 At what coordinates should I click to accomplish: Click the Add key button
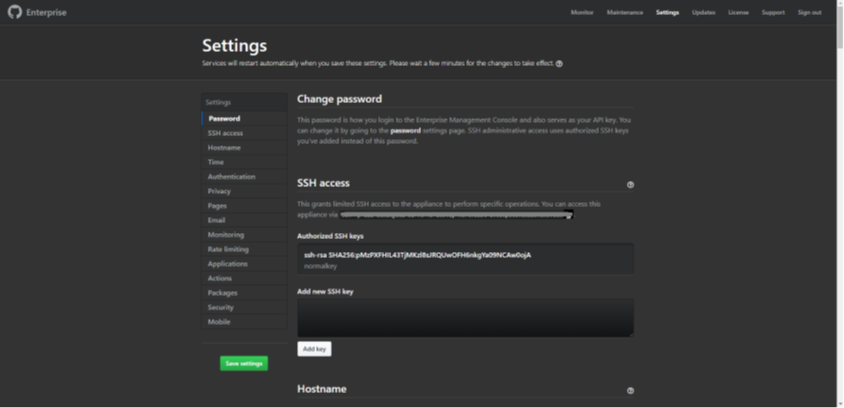pos(314,349)
